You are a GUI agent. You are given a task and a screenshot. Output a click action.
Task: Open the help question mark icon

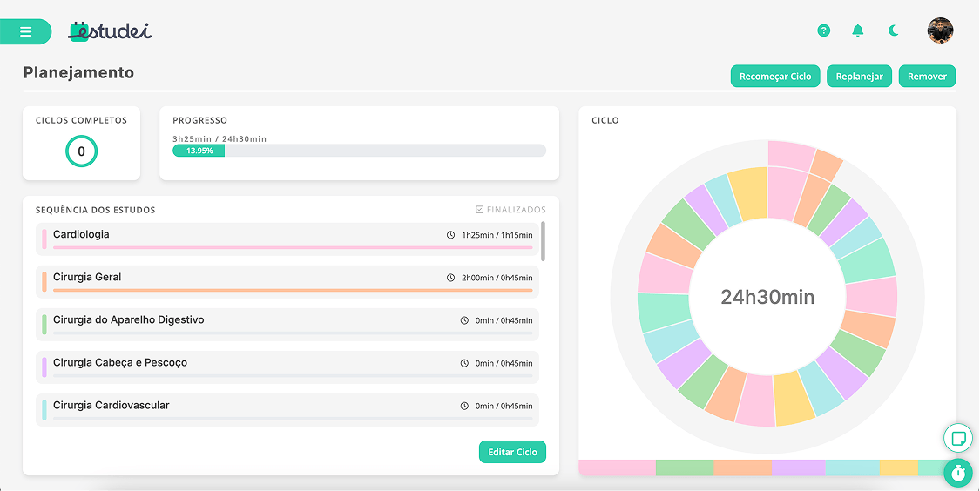coord(823,30)
